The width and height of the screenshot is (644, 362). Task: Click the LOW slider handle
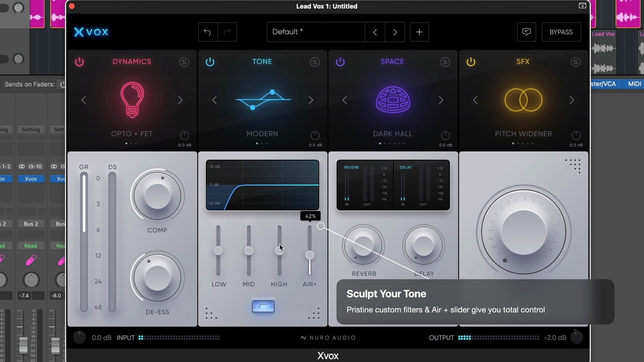click(x=218, y=250)
